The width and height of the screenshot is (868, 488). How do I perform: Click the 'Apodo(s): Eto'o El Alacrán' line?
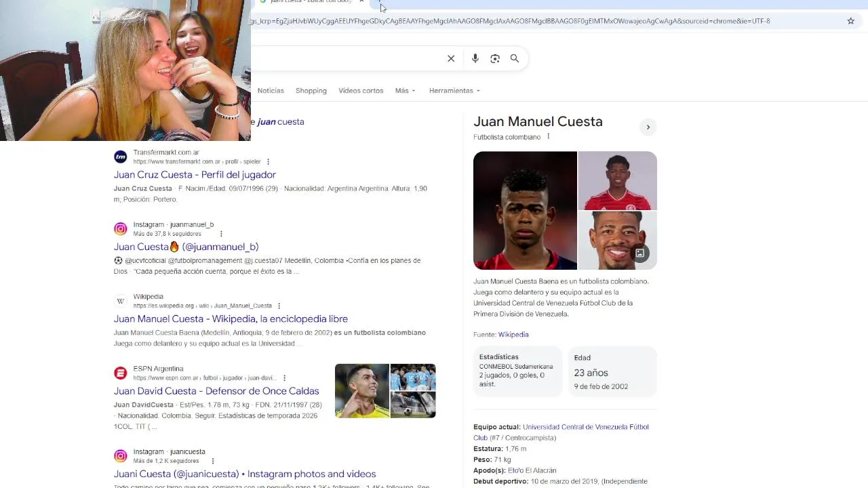coord(515,470)
